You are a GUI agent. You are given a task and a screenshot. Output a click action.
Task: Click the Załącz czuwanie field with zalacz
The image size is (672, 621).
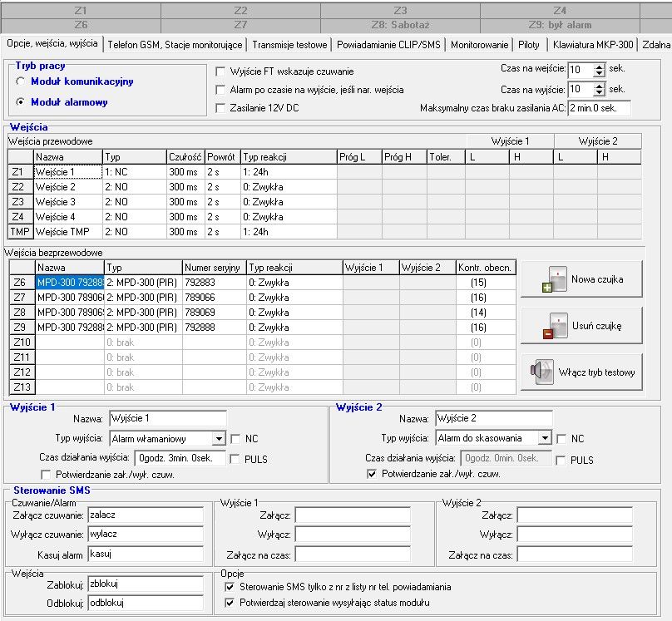click(146, 515)
